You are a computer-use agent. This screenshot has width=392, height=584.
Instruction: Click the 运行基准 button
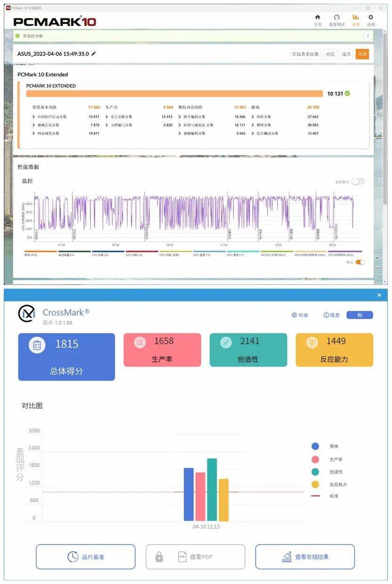(86, 557)
